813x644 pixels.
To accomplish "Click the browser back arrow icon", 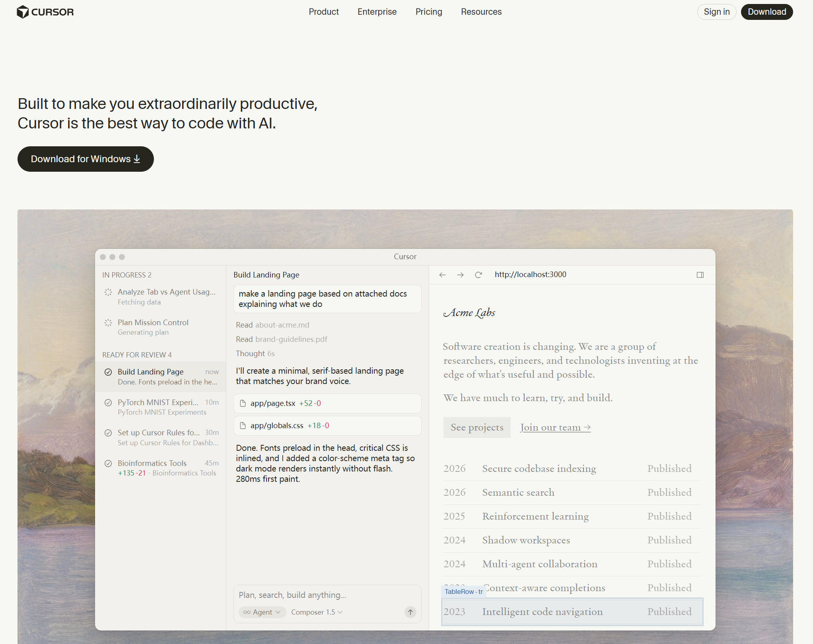I will coord(442,275).
